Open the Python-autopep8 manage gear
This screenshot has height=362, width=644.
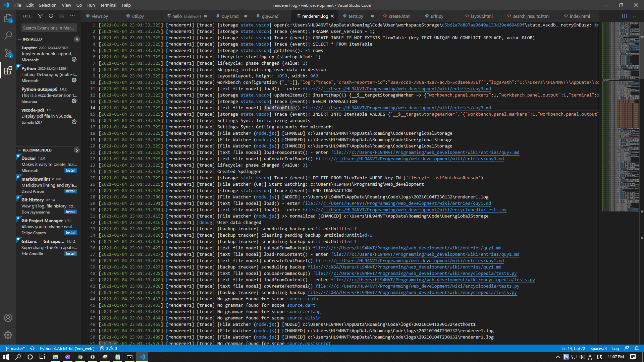pos(74,101)
